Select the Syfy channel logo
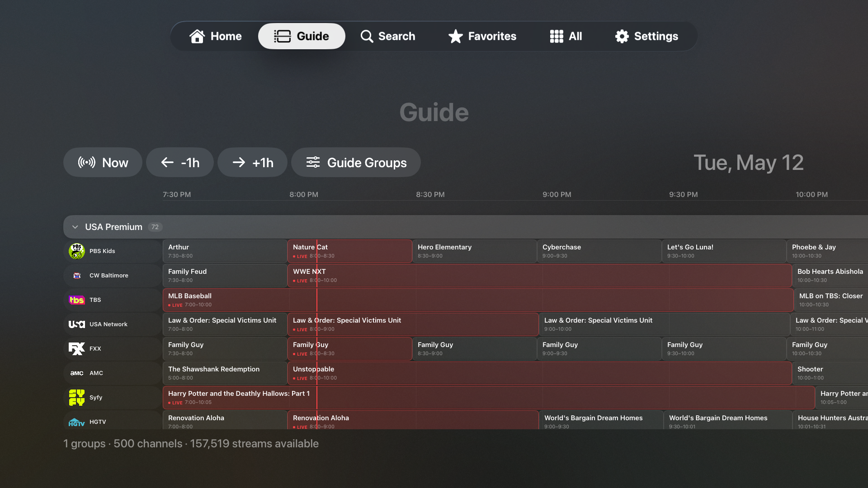This screenshot has width=868, height=488. pos(77,398)
